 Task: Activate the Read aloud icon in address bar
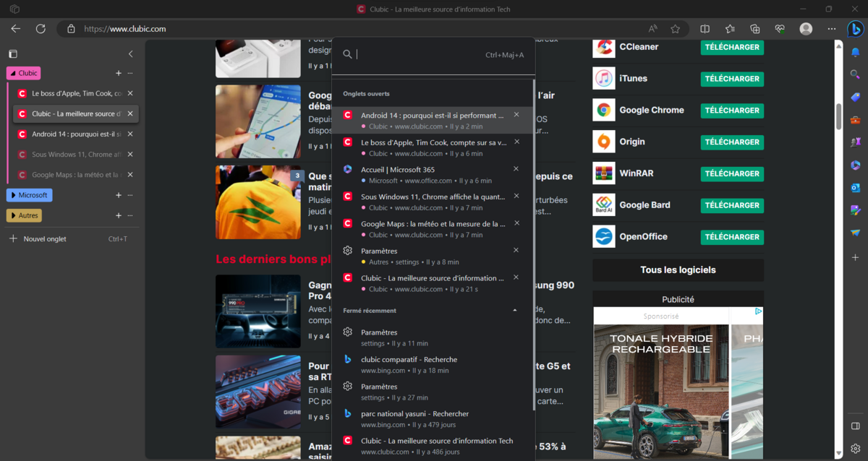click(652, 29)
